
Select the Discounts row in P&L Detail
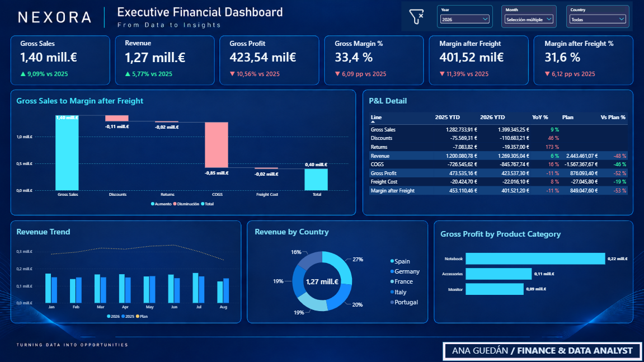click(x=498, y=138)
